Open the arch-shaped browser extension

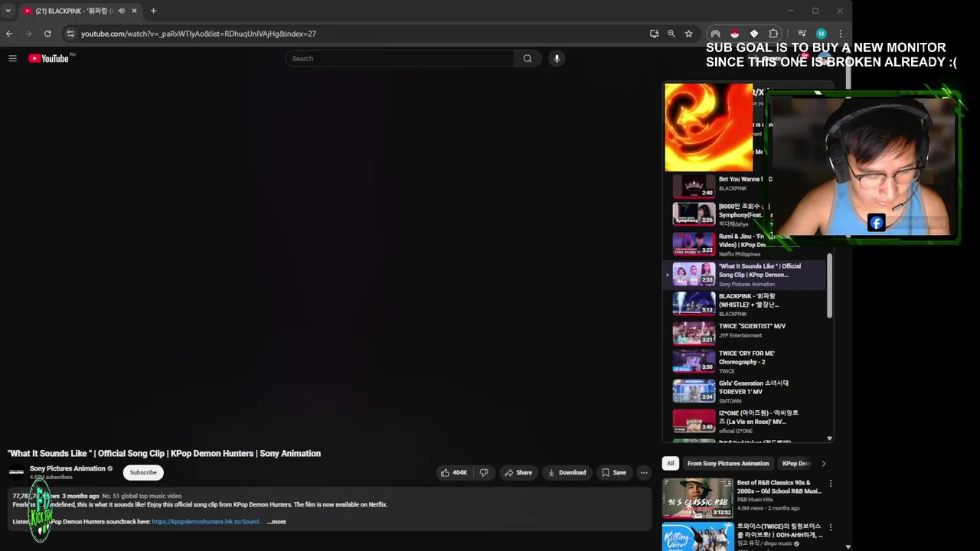click(x=715, y=34)
